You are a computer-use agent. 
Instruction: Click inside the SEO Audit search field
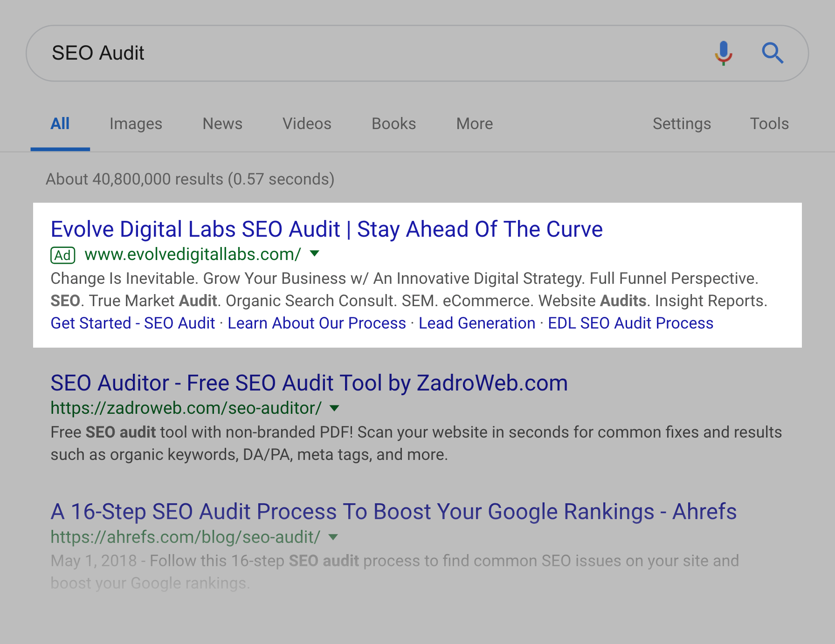click(373, 53)
